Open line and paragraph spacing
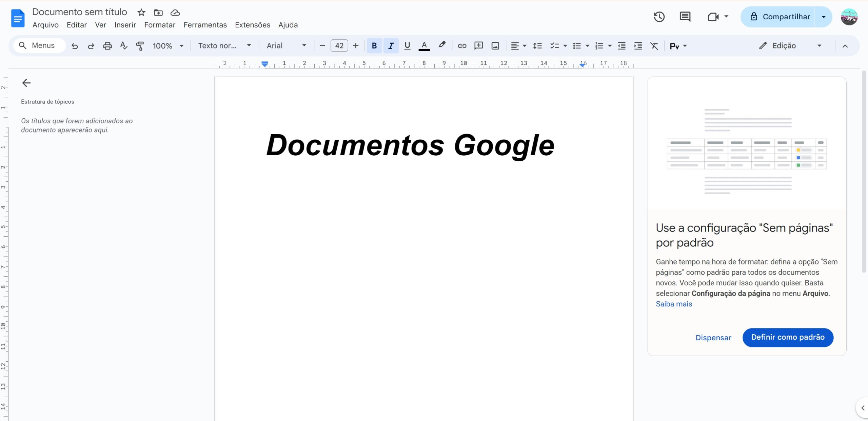Screen dimensions: 868x421 [537, 46]
